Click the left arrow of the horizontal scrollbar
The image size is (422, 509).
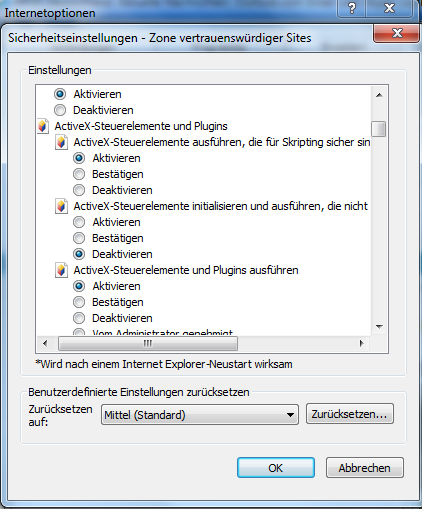(45, 343)
